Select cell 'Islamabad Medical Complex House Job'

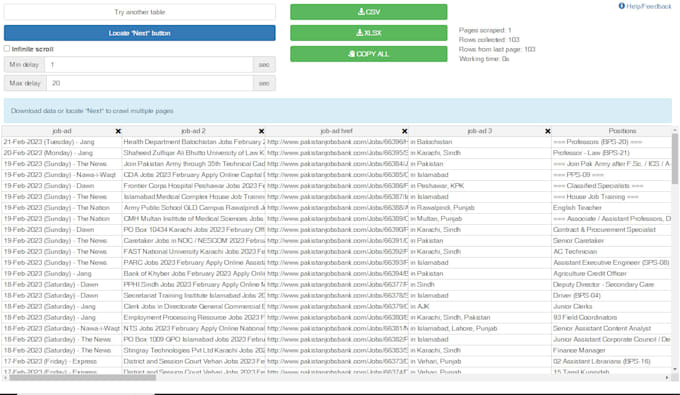point(194,197)
